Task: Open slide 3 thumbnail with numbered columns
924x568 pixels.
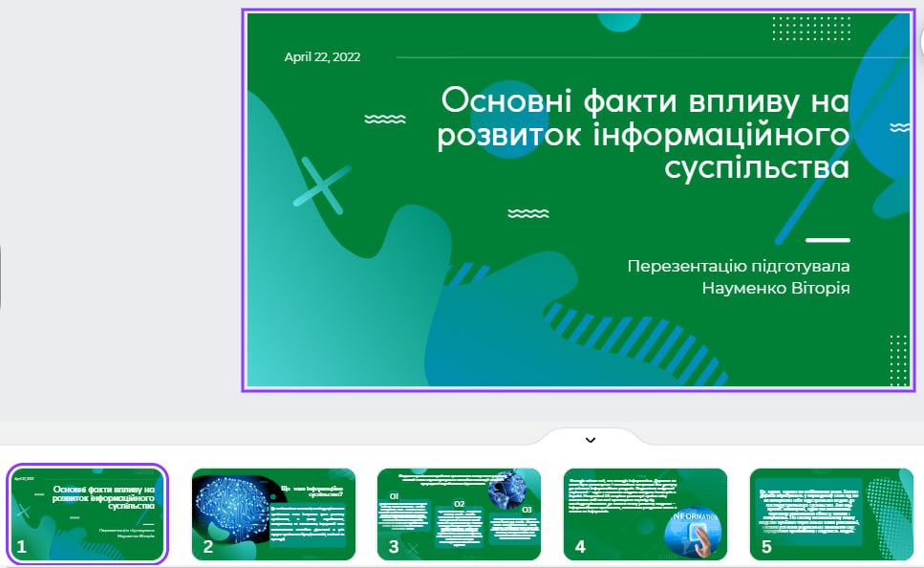Action: 459,513
